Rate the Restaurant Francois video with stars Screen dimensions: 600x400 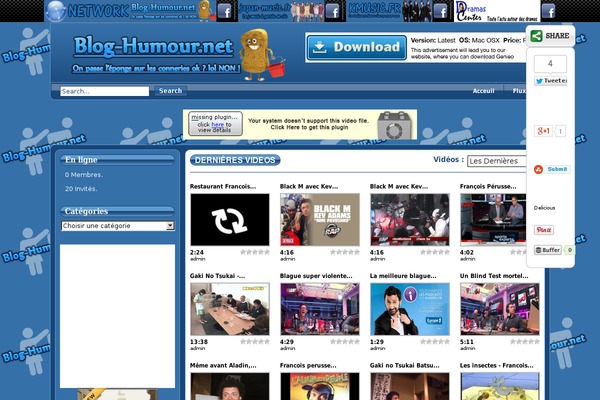[255, 252]
